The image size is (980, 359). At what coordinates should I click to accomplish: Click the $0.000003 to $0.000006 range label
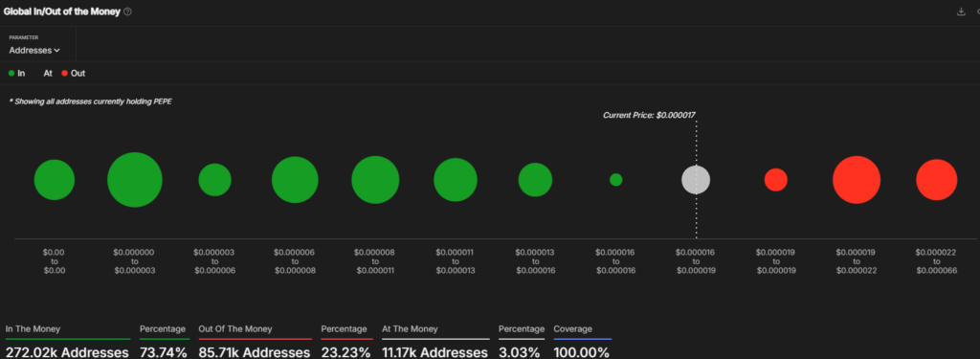(214, 261)
